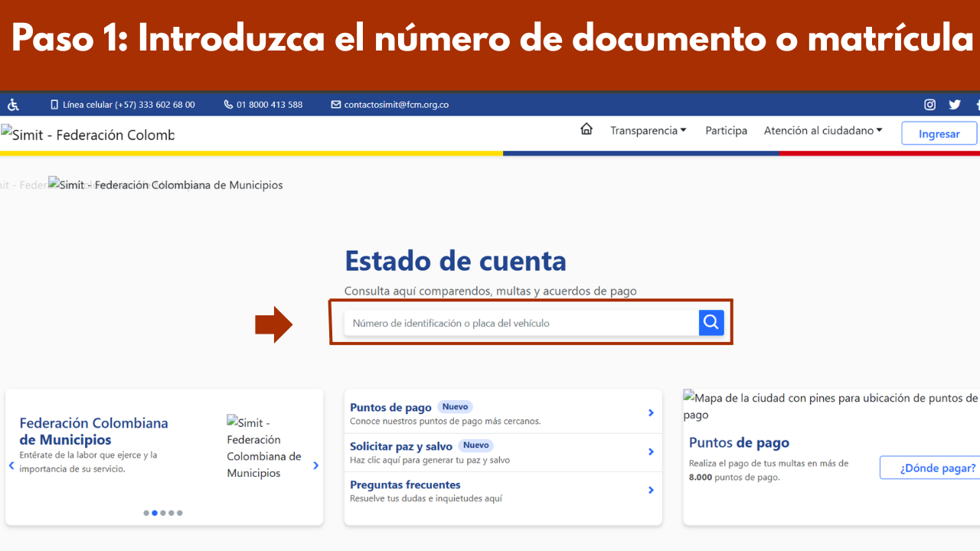Open the Puntos de pago link
This screenshot has height=551, width=980.
390,407
